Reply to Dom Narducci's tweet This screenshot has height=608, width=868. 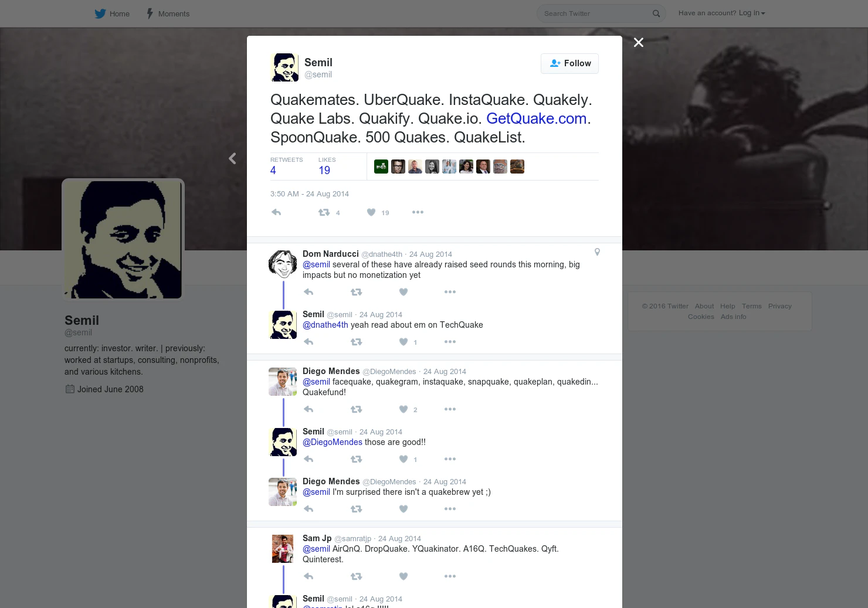(x=308, y=292)
